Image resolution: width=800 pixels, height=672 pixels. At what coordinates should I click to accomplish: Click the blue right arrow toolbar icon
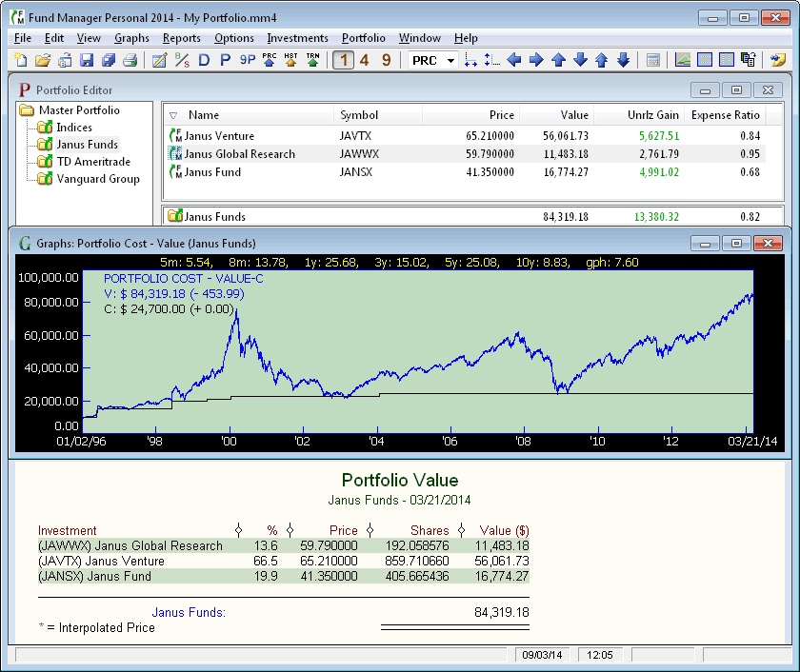click(x=536, y=60)
